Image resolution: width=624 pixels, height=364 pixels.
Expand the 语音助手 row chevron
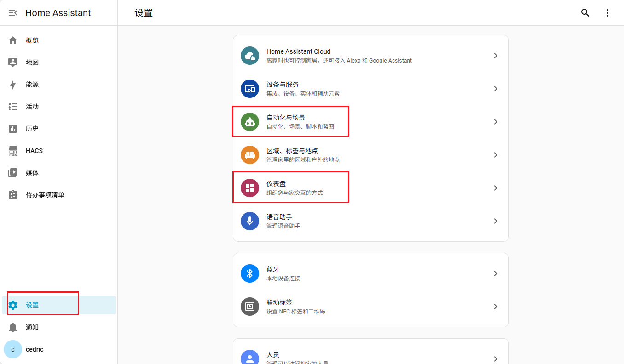point(495,221)
